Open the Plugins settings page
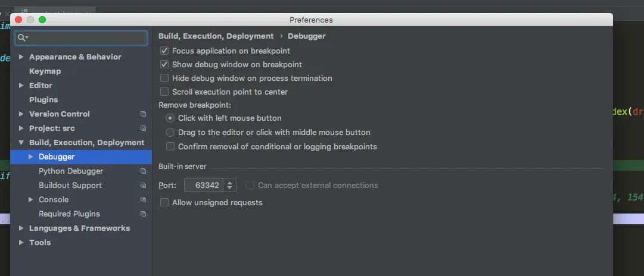644x276 pixels. click(43, 99)
